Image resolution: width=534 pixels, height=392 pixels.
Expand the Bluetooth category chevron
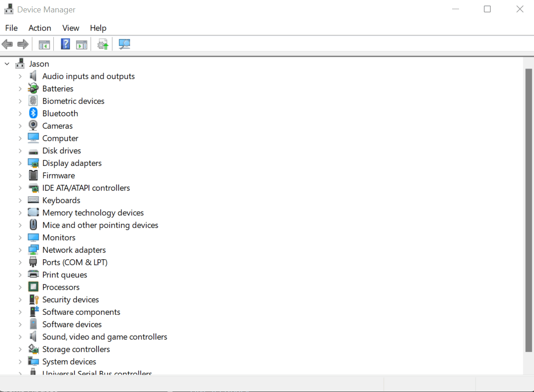coord(20,114)
